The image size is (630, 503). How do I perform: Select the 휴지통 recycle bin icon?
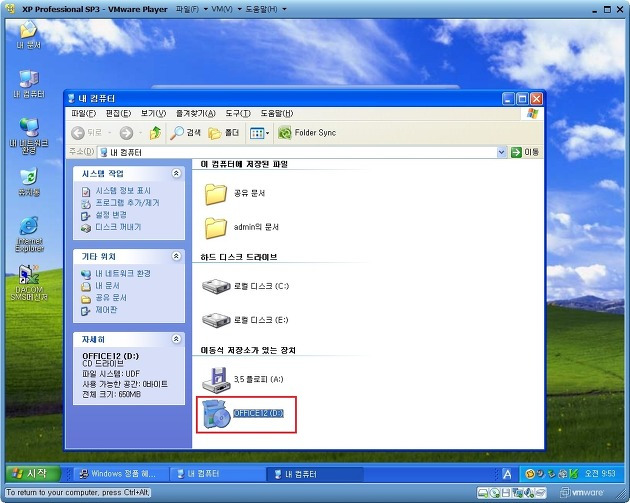point(29,182)
